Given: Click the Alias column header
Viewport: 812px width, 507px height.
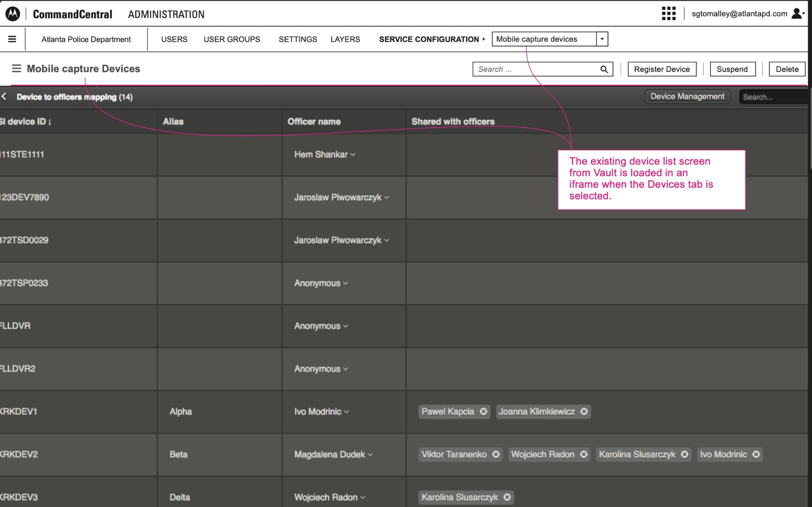Looking at the screenshot, I should (173, 121).
